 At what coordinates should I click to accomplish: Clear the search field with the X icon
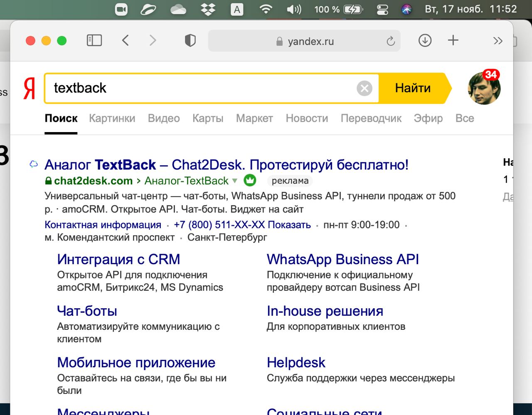(x=365, y=88)
